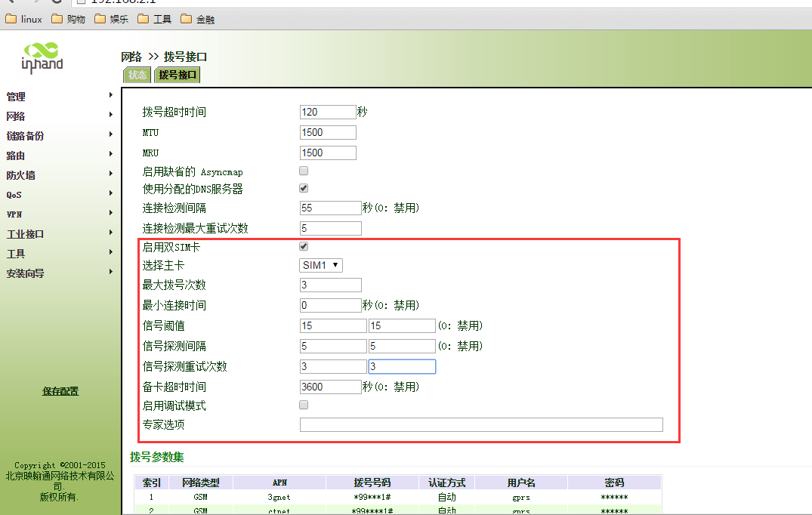This screenshot has height=515, width=812.
Task: Click the 拨号超时时间 input field
Action: 327,112
